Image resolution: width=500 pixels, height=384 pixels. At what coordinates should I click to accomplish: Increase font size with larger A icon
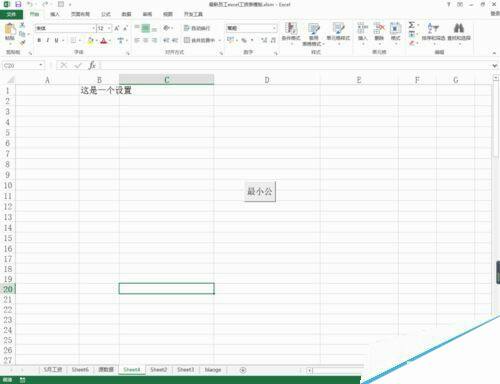(x=117, y=28)
